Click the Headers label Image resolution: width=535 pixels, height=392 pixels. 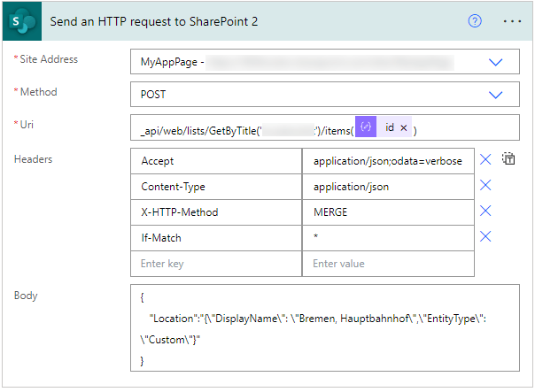[33, 159]
